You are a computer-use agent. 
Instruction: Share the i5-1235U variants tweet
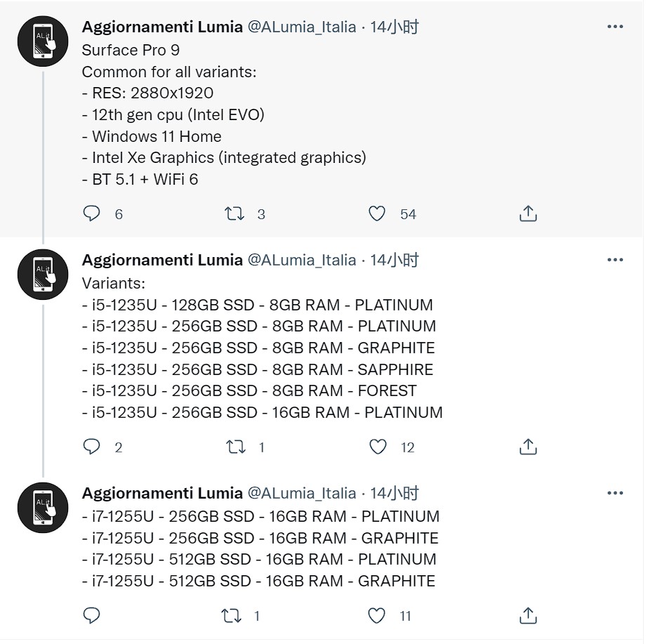tap(528, 447)
